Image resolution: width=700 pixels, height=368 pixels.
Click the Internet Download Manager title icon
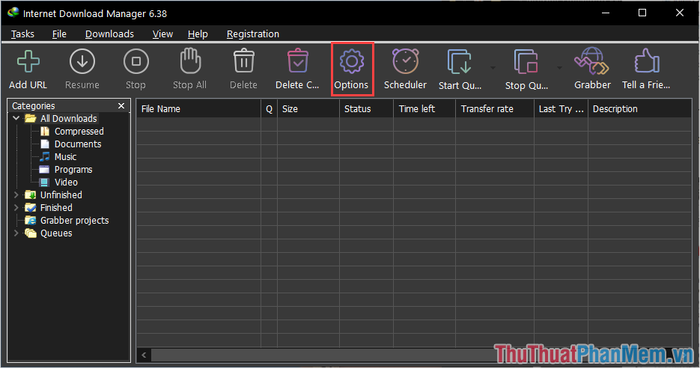13,13
